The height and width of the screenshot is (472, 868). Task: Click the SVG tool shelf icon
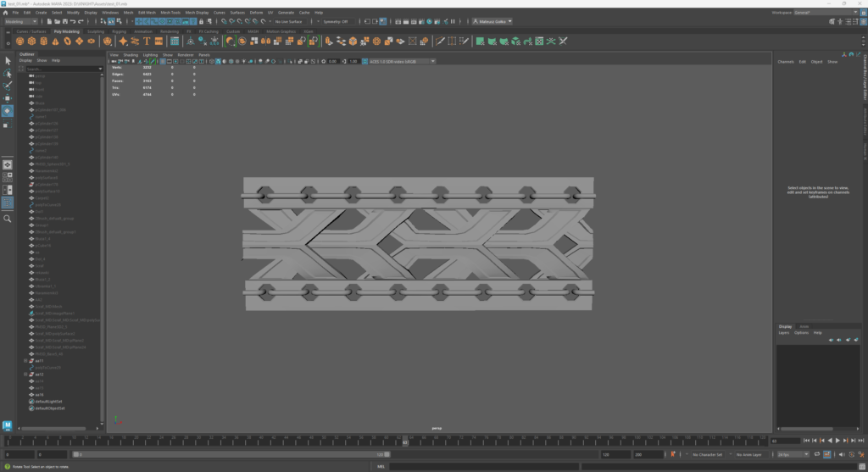pos(159,42)
